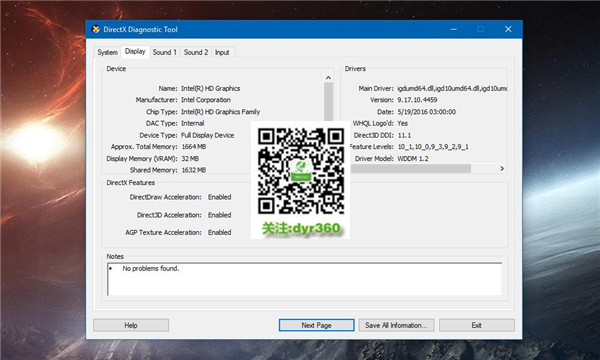The image size is (600, 360).
Task: Click Device panel scroll-up arrow
Action: [x=328, y=78]
